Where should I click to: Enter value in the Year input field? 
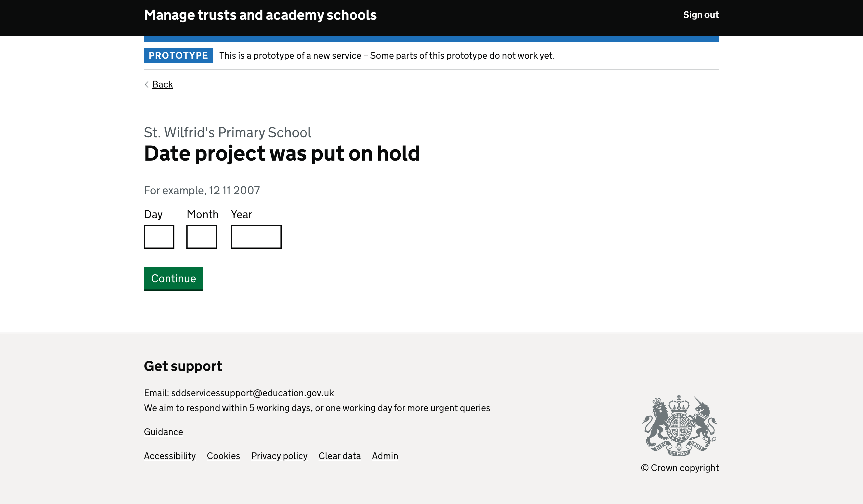[256, 236]
